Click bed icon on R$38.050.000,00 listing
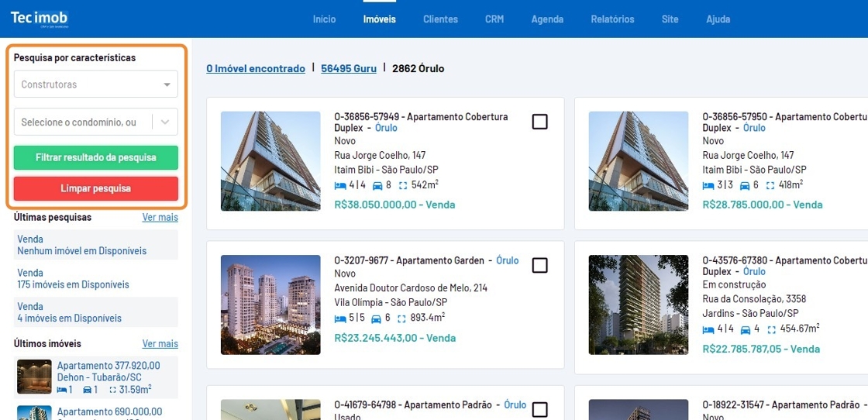The width and height of the screenshot is (868, 420). (x=340, y=186)
